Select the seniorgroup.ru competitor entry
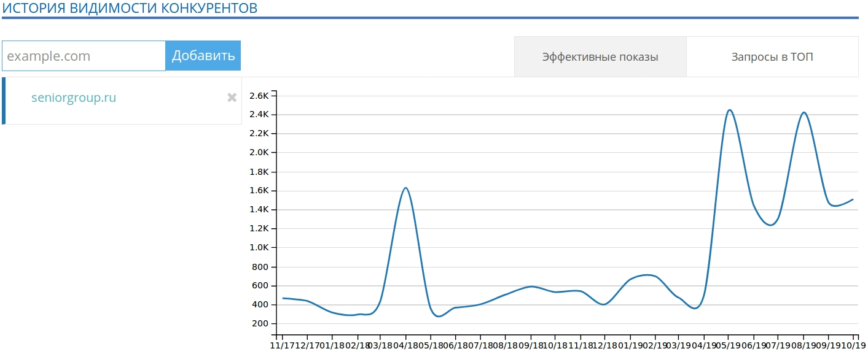Image resolution: width=868 pixels, height=354 pixels. [x=74, y=98]
